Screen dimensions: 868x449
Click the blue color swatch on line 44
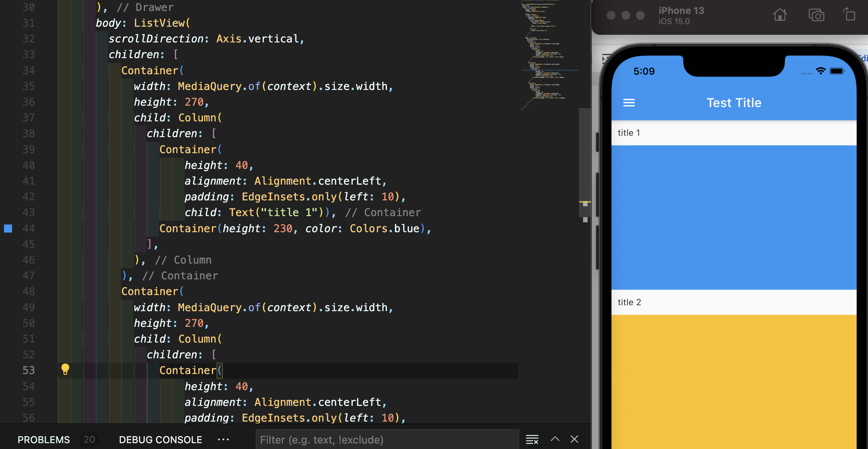[x=8, y=229]
